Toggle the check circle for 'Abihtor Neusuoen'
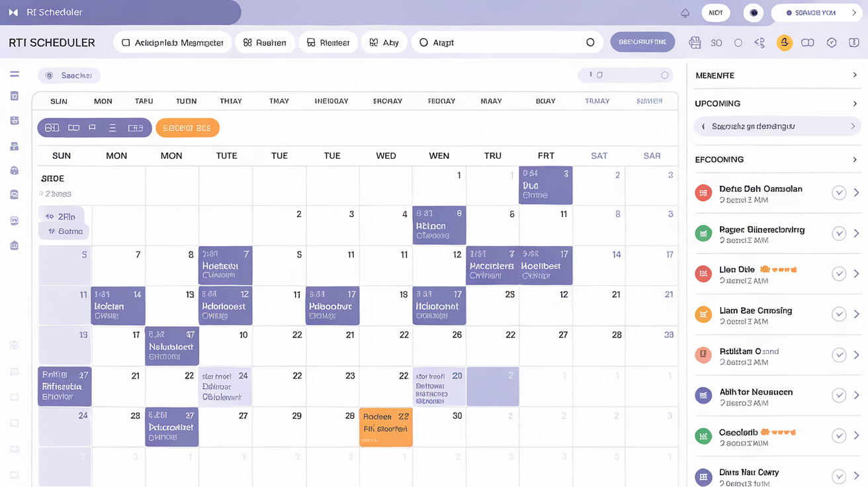Image resolution: width=868 pixels, height=487 pixels. [839, 396]
